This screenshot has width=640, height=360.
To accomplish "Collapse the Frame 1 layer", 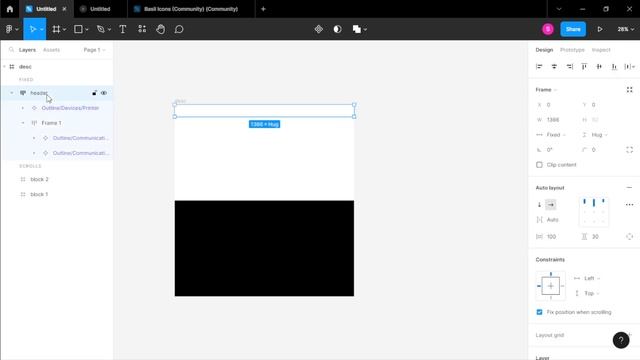I will tap(22, 123).
